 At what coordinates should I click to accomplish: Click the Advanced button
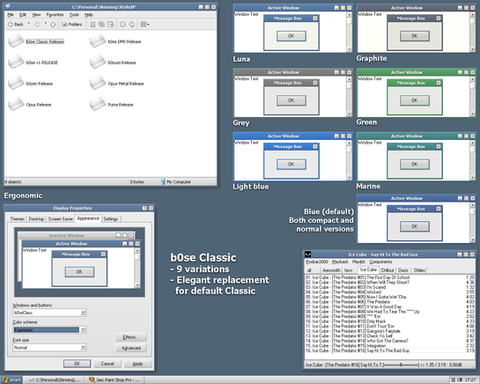131,348
